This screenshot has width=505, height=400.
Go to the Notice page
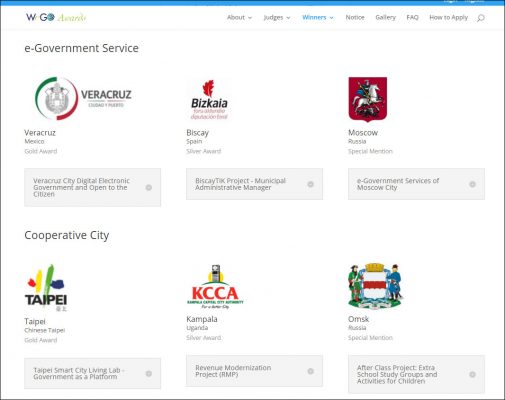[x=355, y=17]
